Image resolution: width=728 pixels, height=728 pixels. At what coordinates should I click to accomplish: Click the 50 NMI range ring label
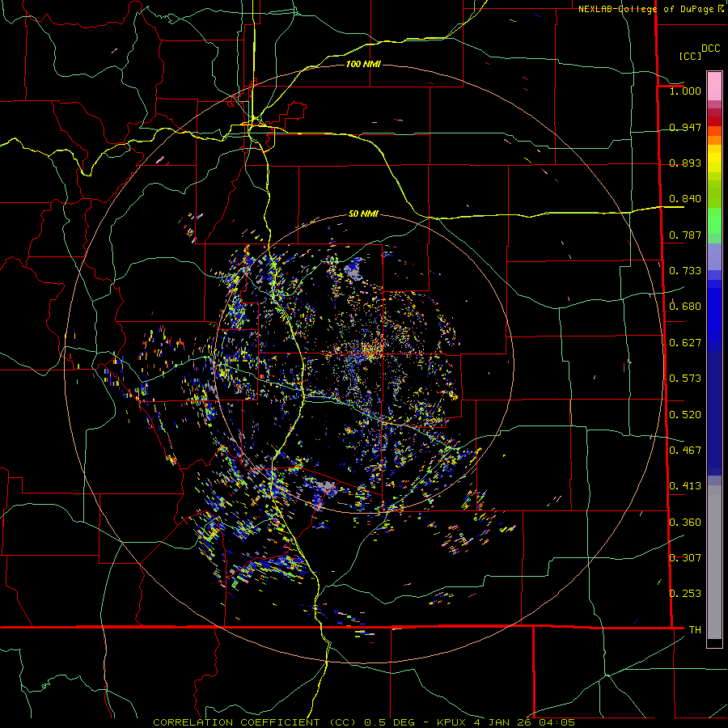(363, 214)
